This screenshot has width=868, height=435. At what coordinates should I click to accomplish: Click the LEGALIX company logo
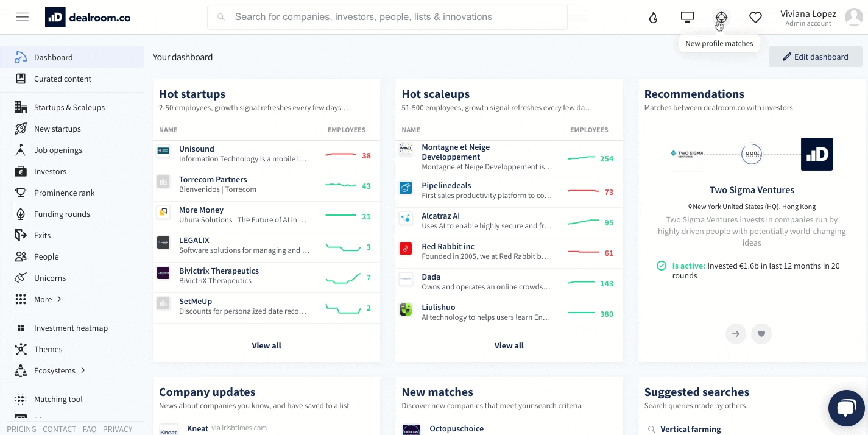click(x=163, y=242)
